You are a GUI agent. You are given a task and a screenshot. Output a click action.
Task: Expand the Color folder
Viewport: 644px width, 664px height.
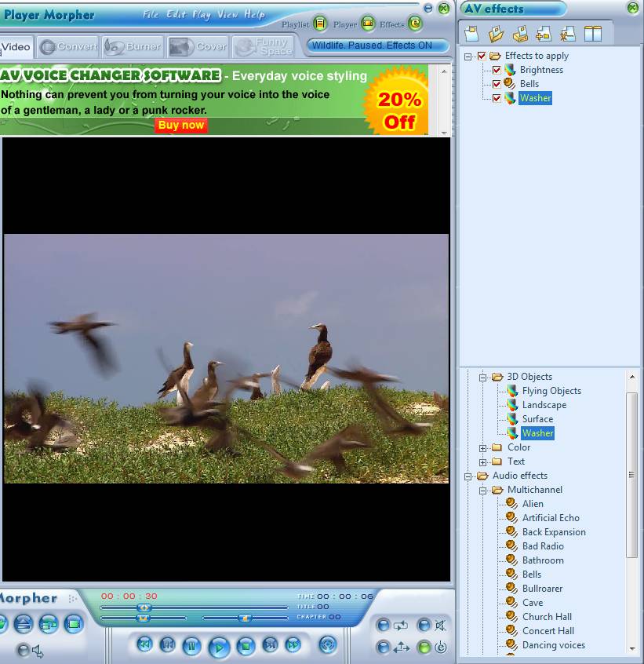point(482,448)
